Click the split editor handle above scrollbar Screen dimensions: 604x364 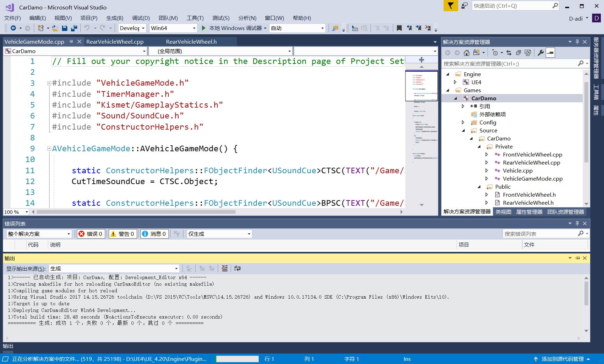pyautogui.click(x=422, y=60)
